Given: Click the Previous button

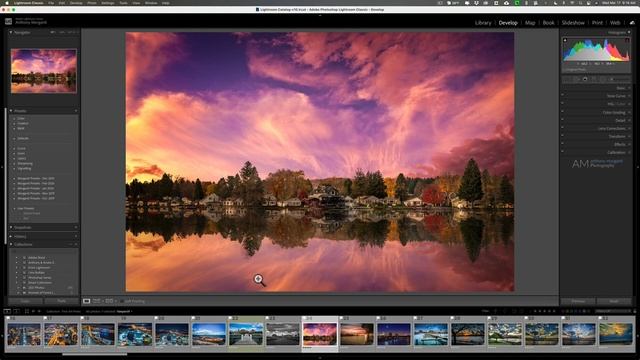Looking at the screenshot, I should pyautogui.click(x=578, y=301).
